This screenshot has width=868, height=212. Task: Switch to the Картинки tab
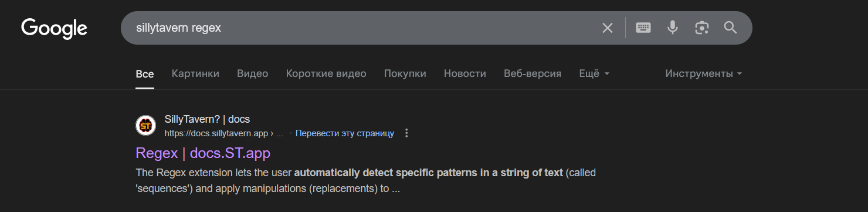pyautogui.click(x=195, y=73)
